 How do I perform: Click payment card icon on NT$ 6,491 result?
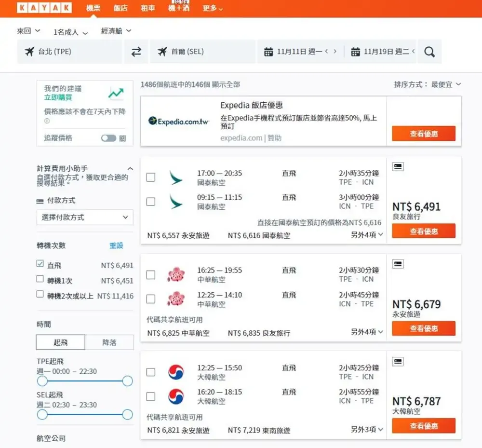(x=398, y=167)
